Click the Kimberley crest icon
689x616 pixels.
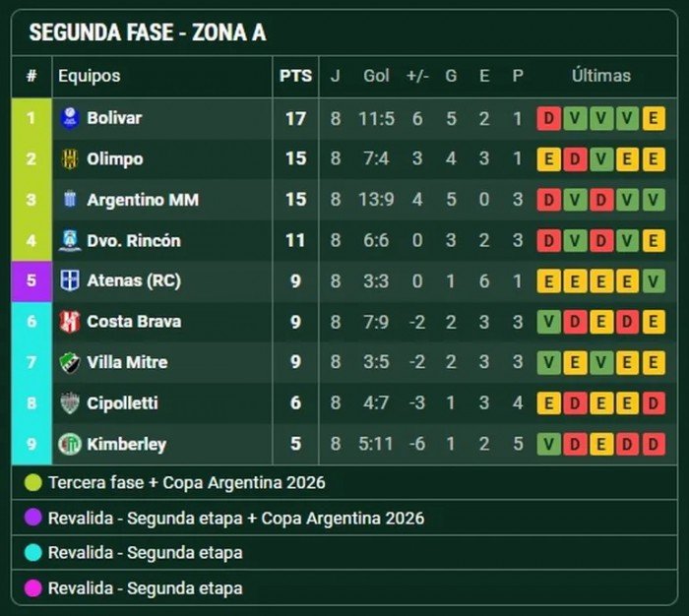pyautogui.click(x=70, y=444)
